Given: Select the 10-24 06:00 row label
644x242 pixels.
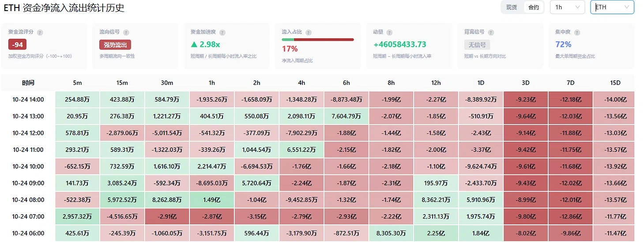Looking at the screenshot, I should coord(28,233).
